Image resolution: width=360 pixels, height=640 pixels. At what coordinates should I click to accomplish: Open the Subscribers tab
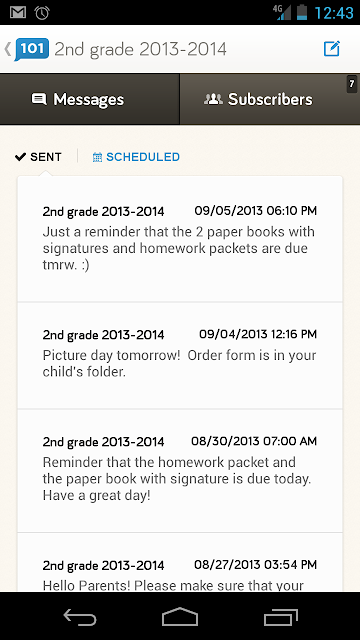tap(269, 99)
